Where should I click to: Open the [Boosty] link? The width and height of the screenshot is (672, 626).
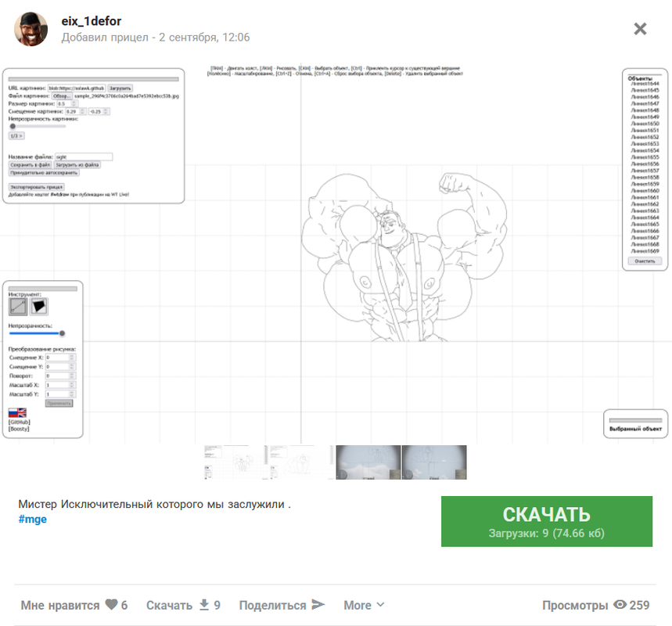click(x=19, y=429)
